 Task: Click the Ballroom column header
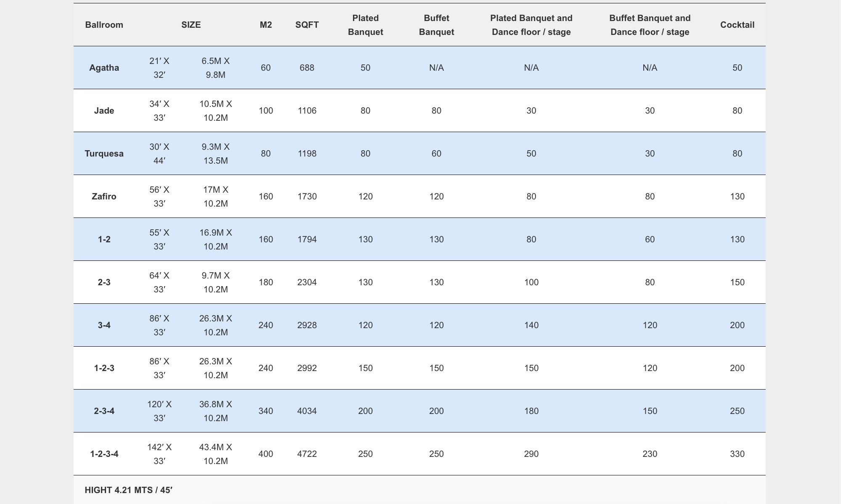(x=104, y=25)
